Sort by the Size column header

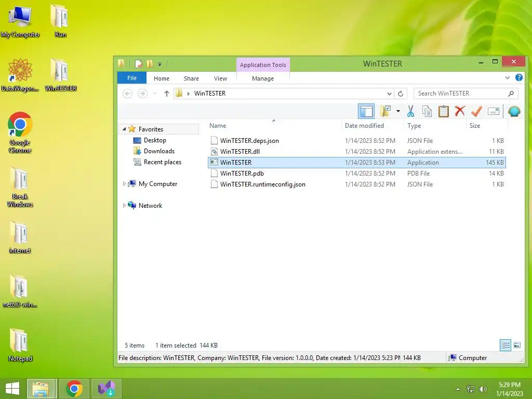[487, 126]
